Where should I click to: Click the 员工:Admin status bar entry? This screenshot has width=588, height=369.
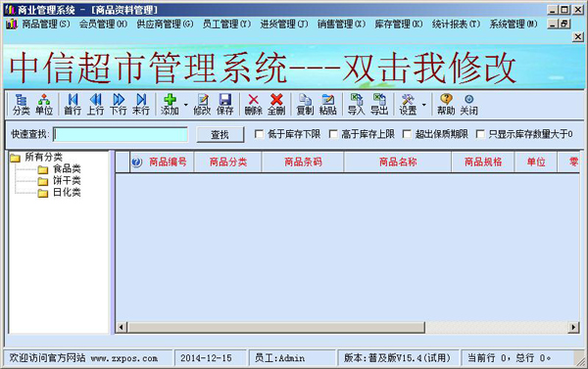click(279, 358)
